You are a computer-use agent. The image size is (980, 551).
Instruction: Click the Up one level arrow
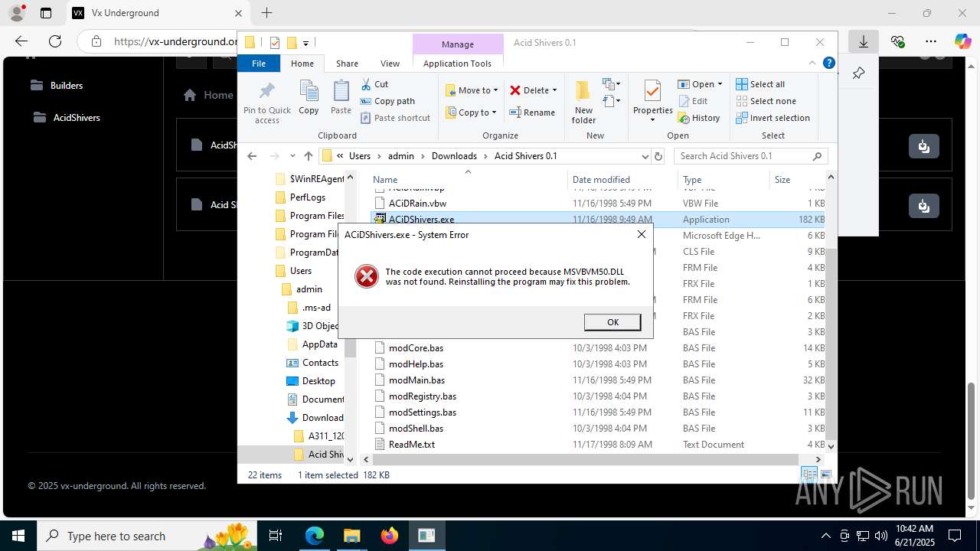tap(308, 156)
